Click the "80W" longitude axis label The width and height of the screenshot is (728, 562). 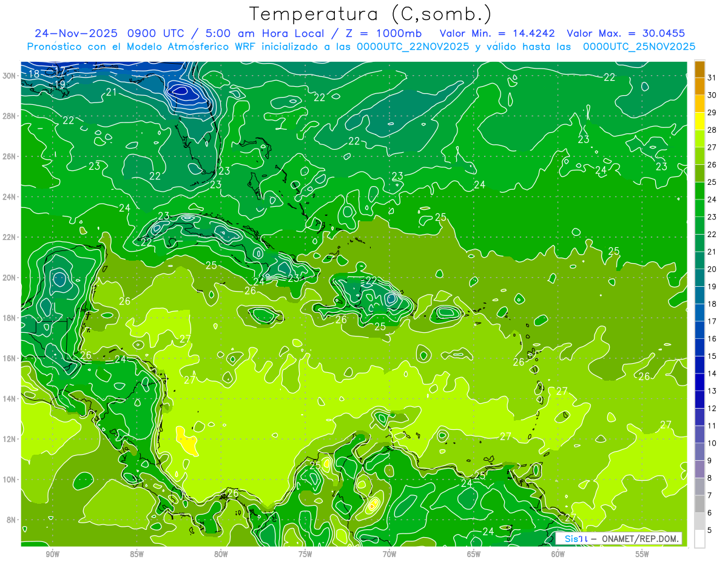point(221,555)
